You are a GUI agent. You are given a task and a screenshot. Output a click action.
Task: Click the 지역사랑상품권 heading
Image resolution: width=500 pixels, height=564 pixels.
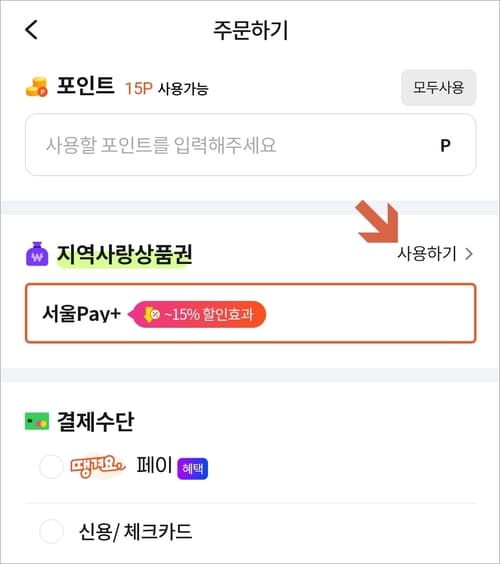pyautogui.click(x=124, y=254)
